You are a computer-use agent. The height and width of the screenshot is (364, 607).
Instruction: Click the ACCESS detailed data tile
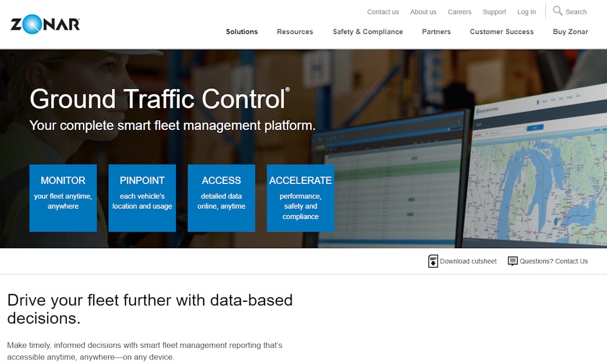(221, 198)
